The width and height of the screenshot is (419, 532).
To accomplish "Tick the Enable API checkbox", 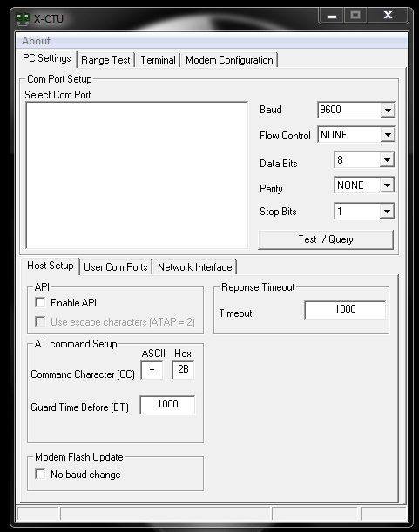I will pyautogui.click(x=40, y=302).
